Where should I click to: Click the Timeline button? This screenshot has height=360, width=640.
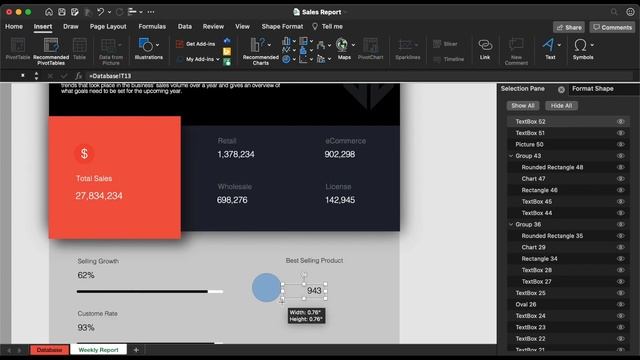448,59
